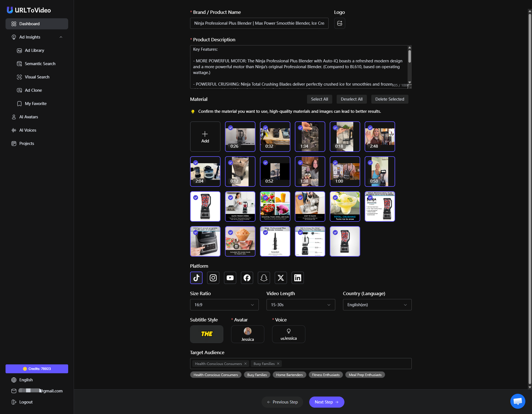Image resolution: width=532 pixels, height=414 pixels.
Task: Remove the Busy Families audience tag
Action: click(x=278, y=364)
